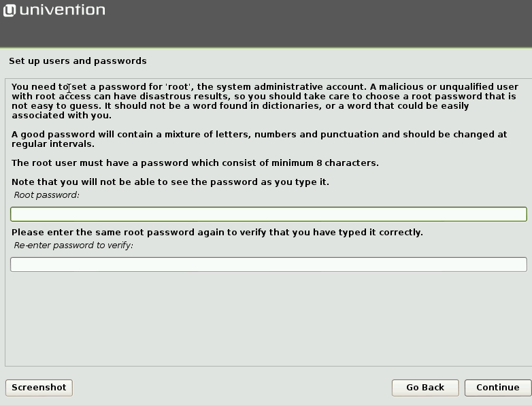The image size is (532, 406).
Task: Click the text 'regular intervals.' in second paragraph
Action: 53,144
